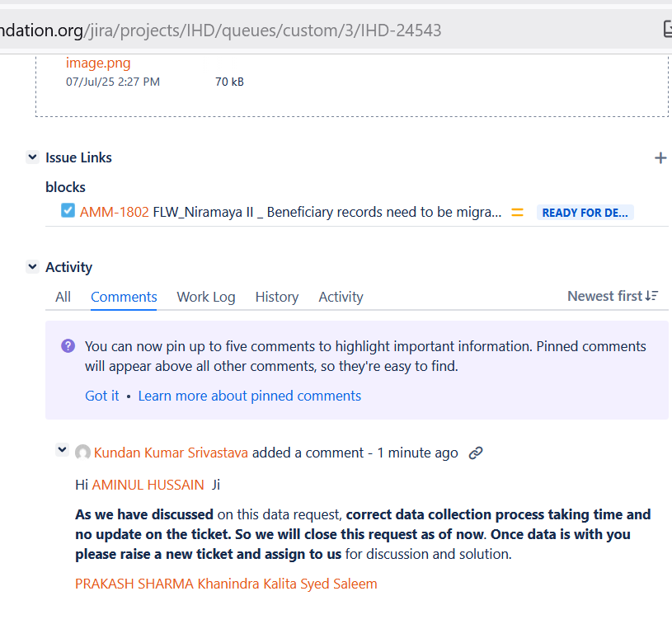Open the image.png attachment
Image resolution: width=672 pixels, height=624 pixels.
(x=98, y=63)
